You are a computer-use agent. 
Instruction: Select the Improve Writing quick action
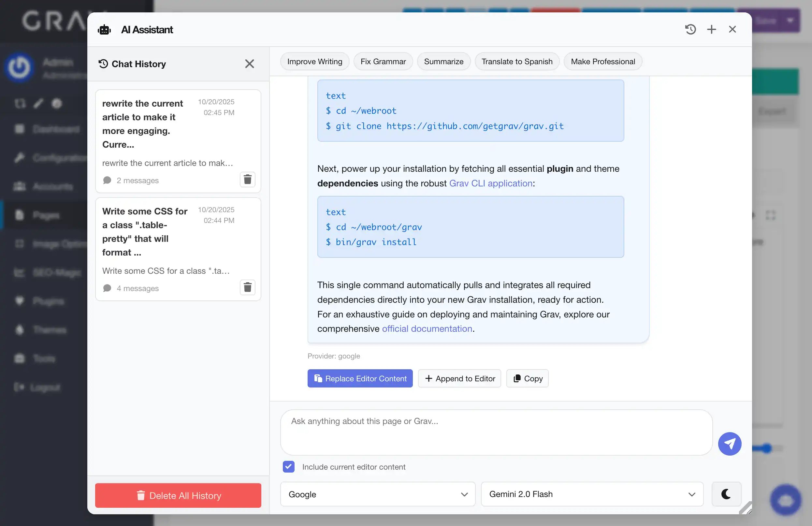314,62
